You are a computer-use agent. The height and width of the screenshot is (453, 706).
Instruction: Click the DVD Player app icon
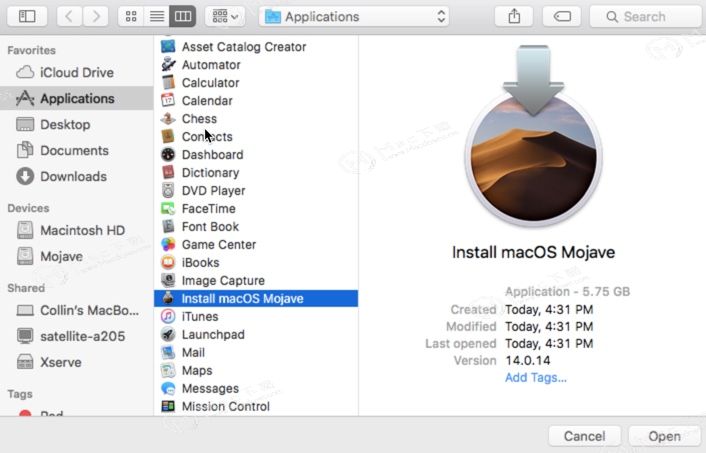(x=168, y=190)
